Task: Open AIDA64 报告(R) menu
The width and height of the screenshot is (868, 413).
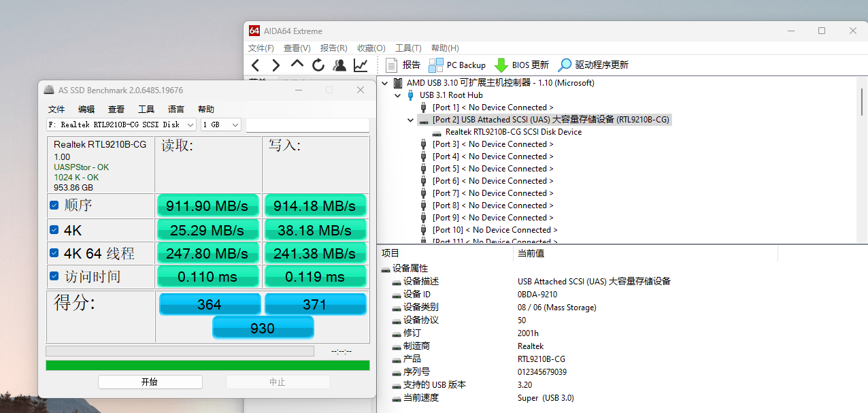Action: click(x=334, y=48)
